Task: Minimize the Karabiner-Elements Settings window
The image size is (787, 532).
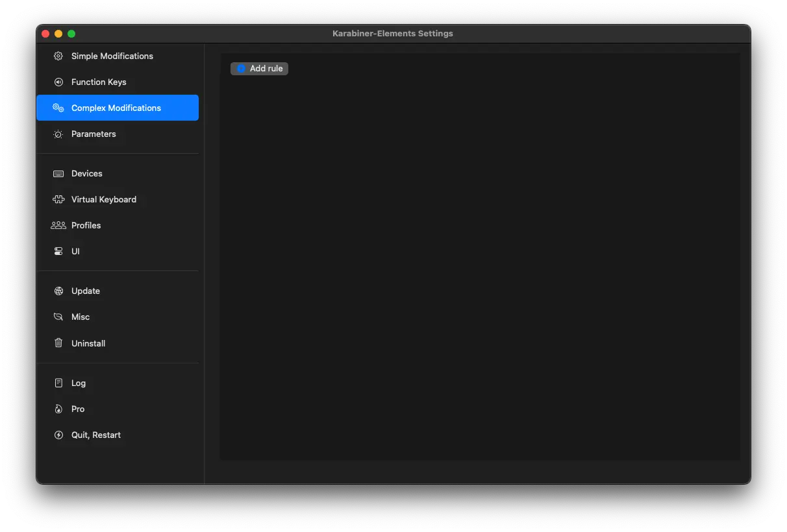Action: 58,34
